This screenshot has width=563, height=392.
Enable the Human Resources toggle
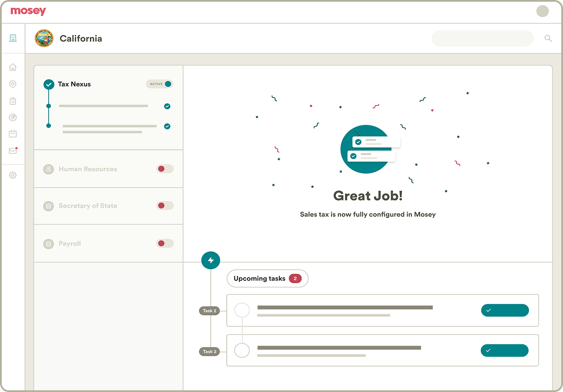pos(165,169)
